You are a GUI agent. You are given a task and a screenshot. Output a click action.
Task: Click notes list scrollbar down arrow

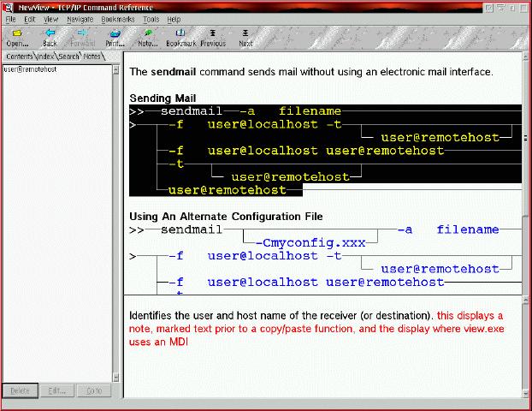115,378
